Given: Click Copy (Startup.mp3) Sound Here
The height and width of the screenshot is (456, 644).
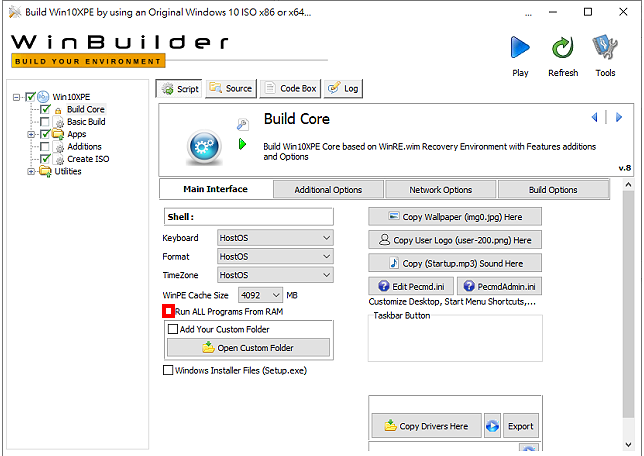Looking at the screenshot, I should point(455,263).
